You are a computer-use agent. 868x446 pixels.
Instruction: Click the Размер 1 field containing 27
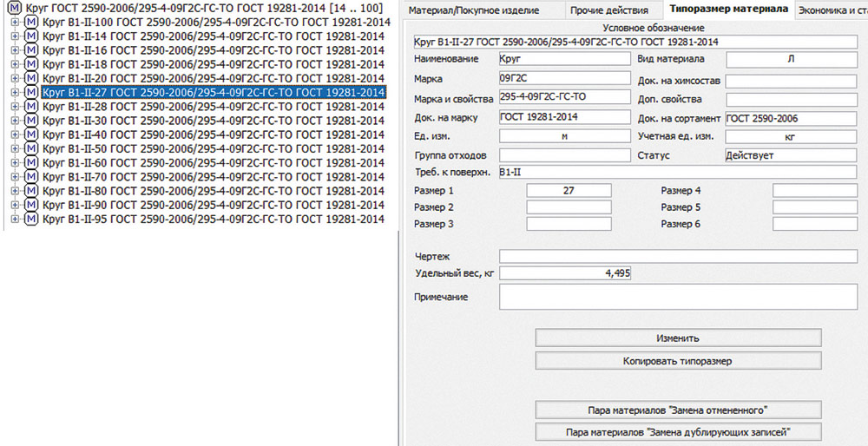click(569, 191)
